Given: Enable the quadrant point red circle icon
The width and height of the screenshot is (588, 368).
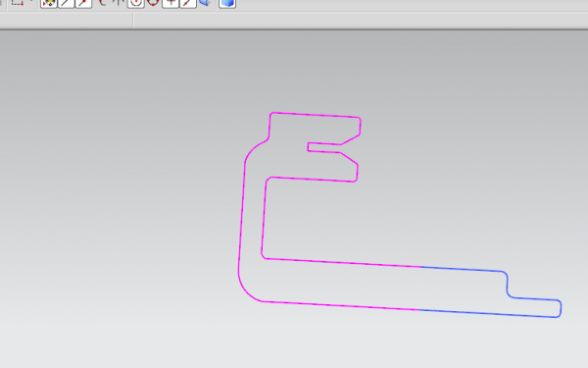Looking at the screenshot, I should click(x=153, y=3).
